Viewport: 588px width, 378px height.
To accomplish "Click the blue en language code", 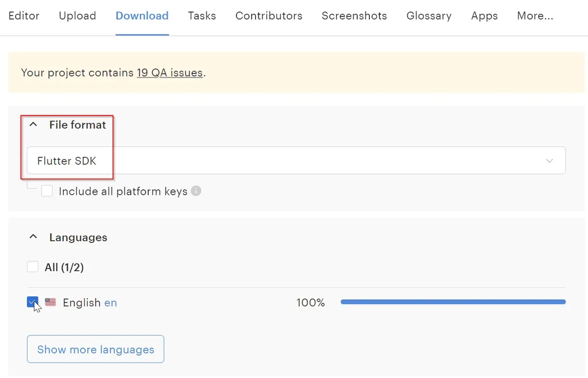I will pos(110,303).
